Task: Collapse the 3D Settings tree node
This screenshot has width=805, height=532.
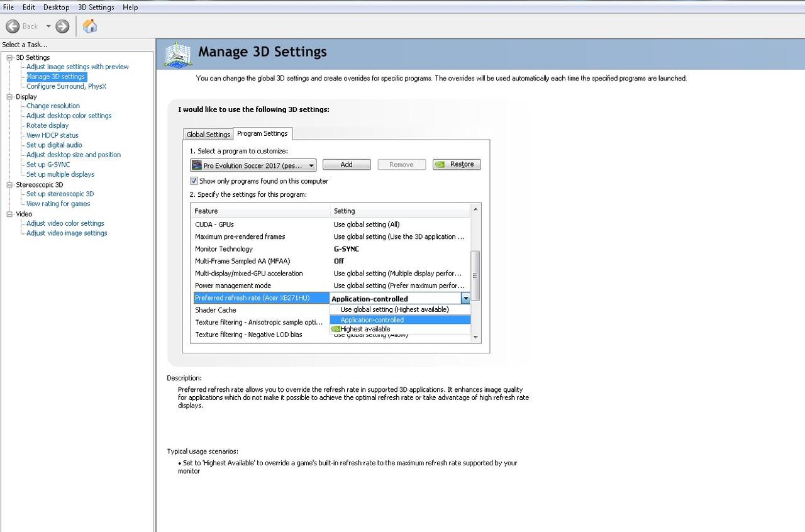Action: [x=10, y=58]
